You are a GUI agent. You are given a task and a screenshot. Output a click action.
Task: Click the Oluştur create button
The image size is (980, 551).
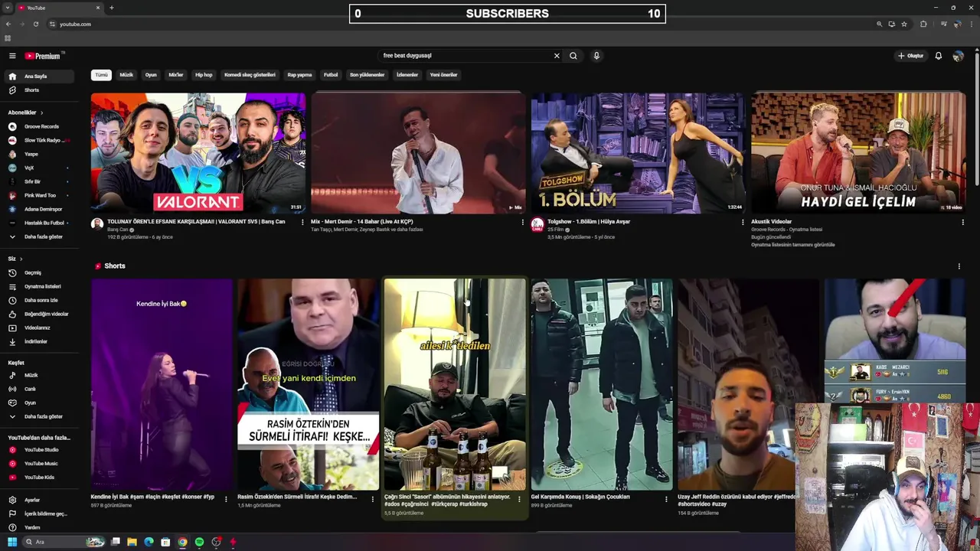[910, 56]
